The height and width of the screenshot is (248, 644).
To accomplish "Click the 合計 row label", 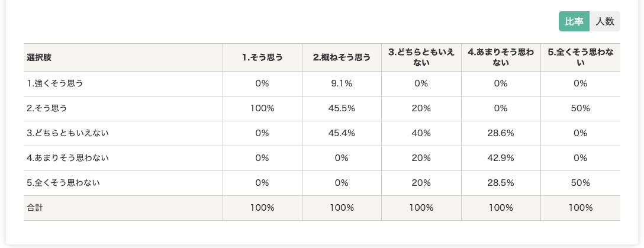I will pos(35,208).
